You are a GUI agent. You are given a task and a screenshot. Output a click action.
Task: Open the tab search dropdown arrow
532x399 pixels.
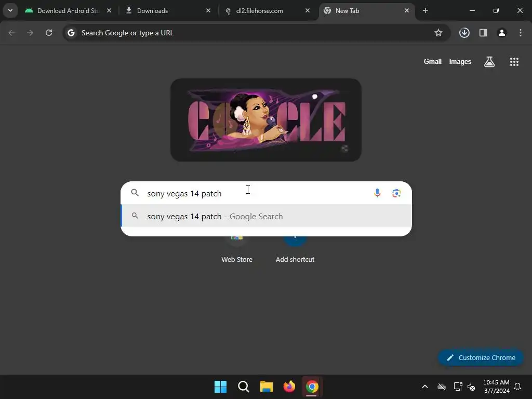click(x=10, y=10)
